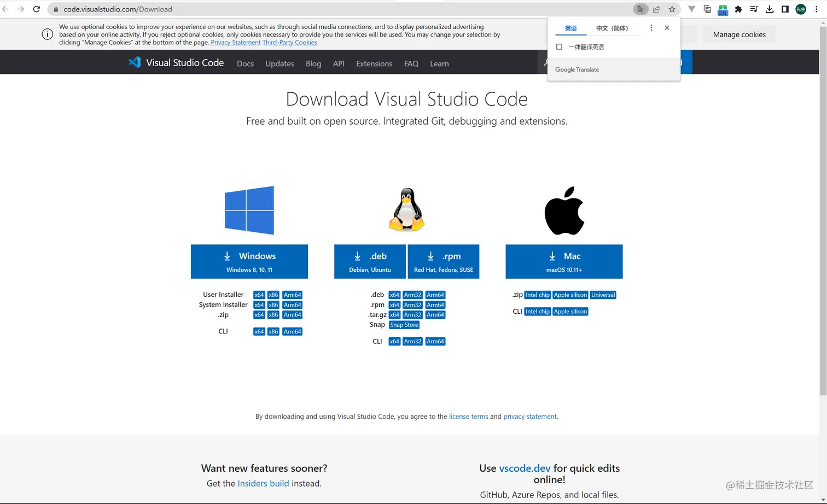Click the Linux Tux penguin image
The image size is (827, 504).
[407, 210]
